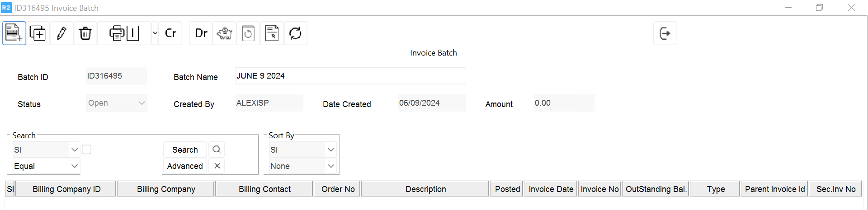Click the Dr debit toolbar button
Image resolution: width=868 pixels, height=210 pixels.
201,33
